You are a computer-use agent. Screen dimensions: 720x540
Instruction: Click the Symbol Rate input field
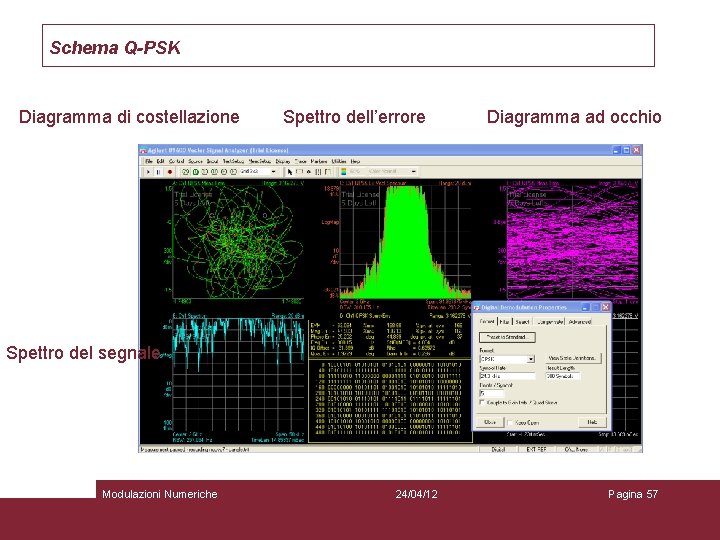pyautogui.click(x=507, y=376)
